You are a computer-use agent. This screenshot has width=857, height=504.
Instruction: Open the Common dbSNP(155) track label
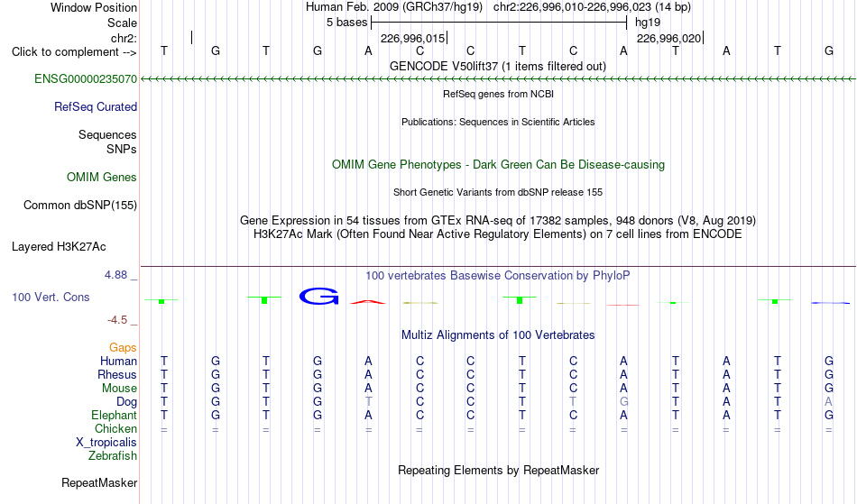(80, 206)
